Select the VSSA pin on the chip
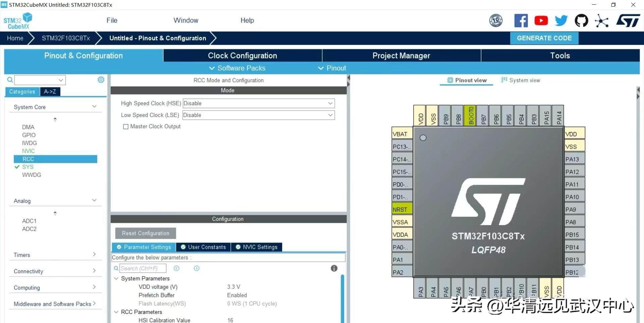The width and height of the screenshot is (644, 323). click(402, 222)
